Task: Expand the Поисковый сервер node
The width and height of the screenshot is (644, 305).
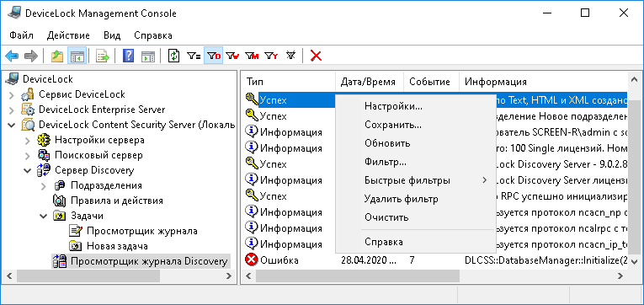Action: tap(27, 155)
